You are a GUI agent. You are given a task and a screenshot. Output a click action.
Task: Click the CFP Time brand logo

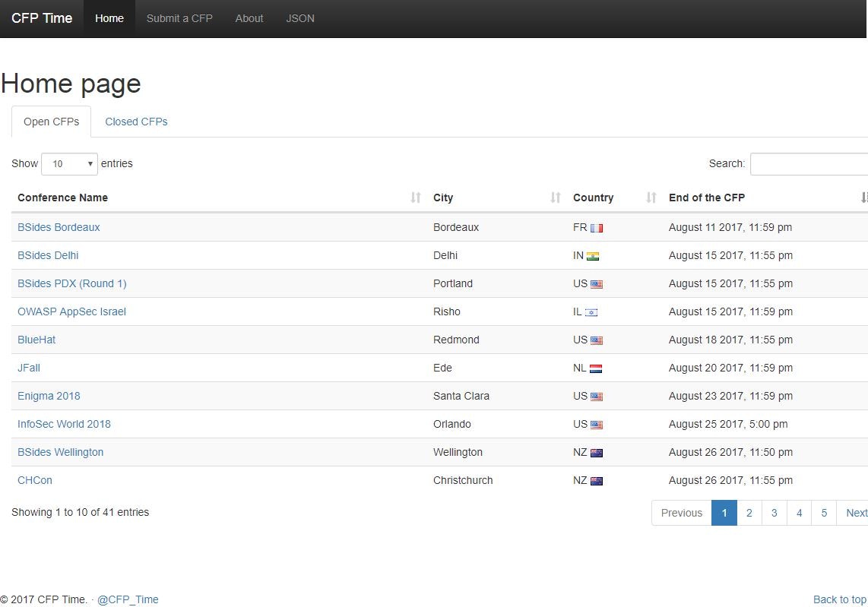(x=42, y=18)
